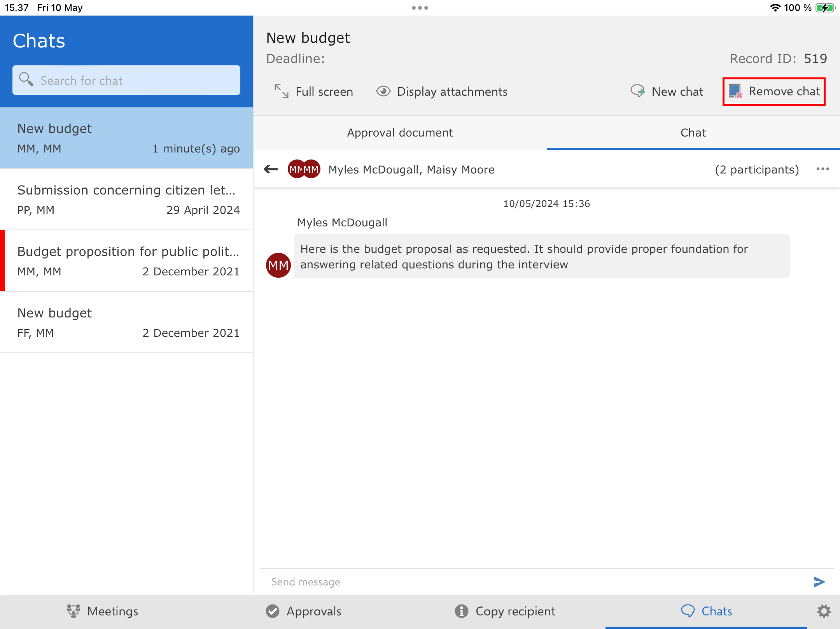Switch to the Approval document tab

[400, 133]
